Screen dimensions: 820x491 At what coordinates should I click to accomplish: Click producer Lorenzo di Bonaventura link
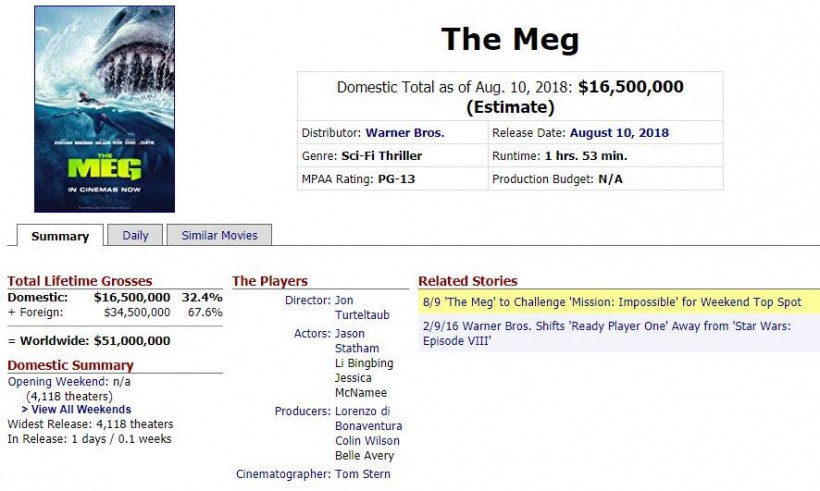tap(368, 418)
